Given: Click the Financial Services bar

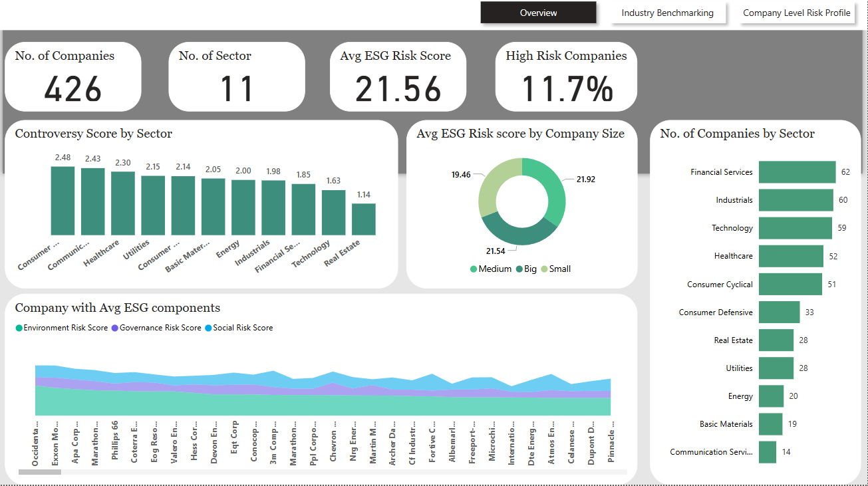Looking at the screenshot, I should click(x=797, y=172).
